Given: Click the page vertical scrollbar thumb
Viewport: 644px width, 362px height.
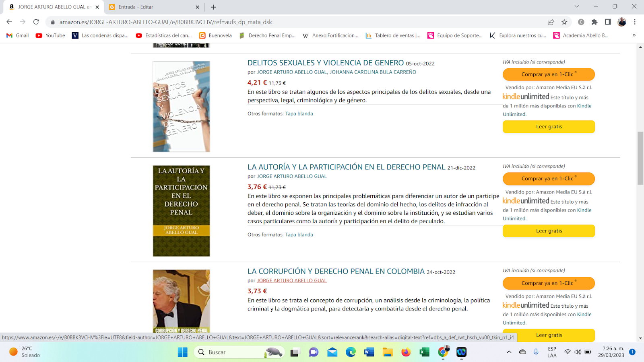Looking at the screenshot, I should [x=640, y=158].
